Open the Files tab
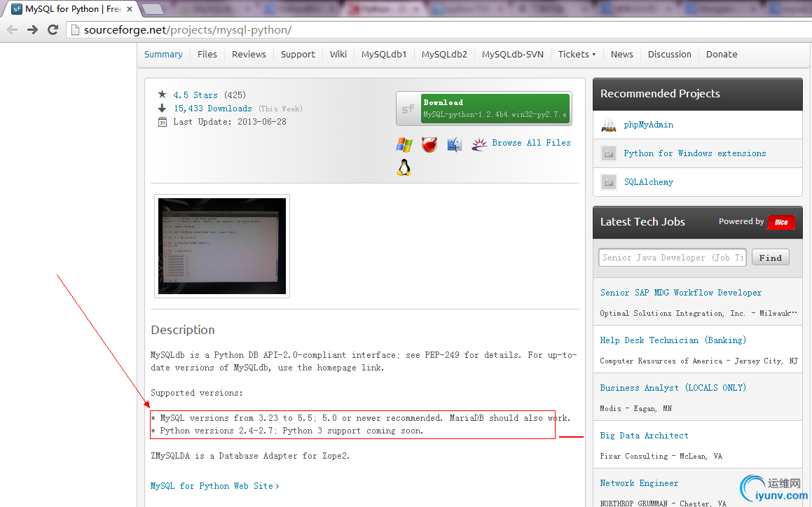The width and height of the screenshot is (812, 507). click(207, 55)
